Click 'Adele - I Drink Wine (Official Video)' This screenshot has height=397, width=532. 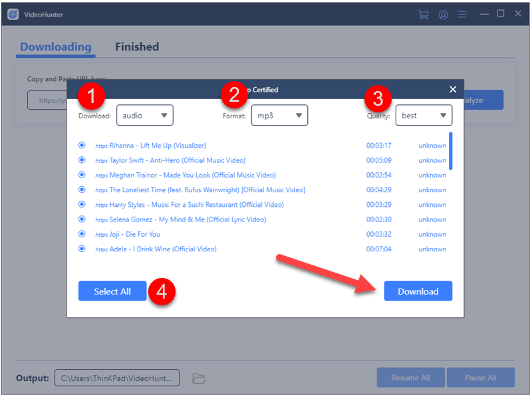coord(163,249)
